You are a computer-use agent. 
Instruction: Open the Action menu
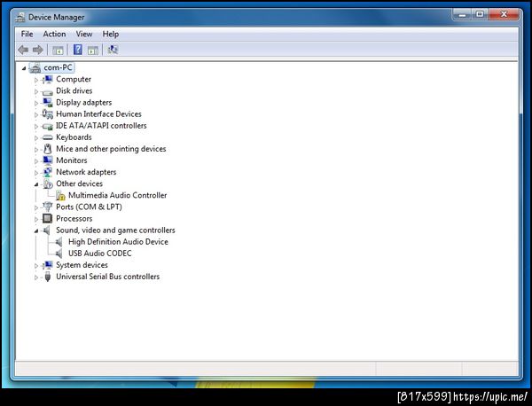coord(54,34)
